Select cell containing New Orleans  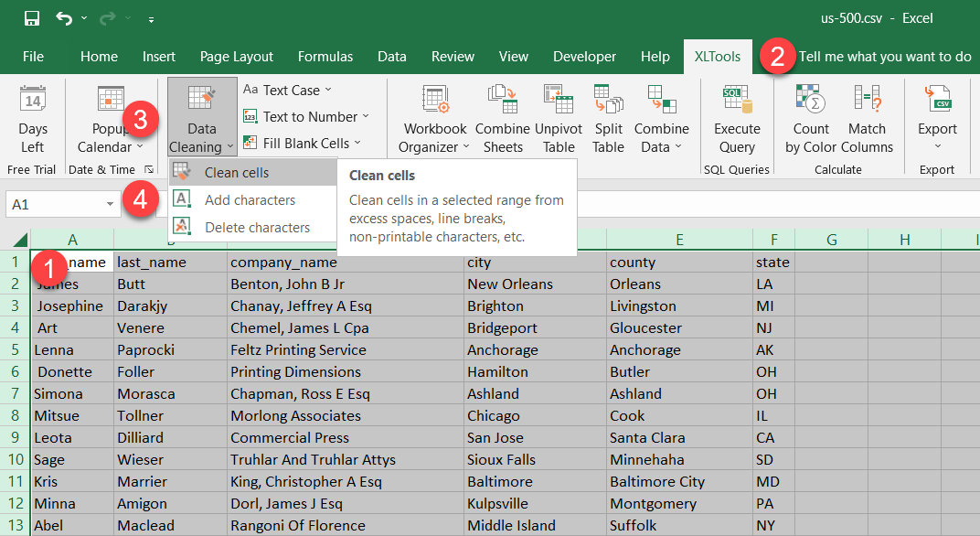click(x=510, y=284)
